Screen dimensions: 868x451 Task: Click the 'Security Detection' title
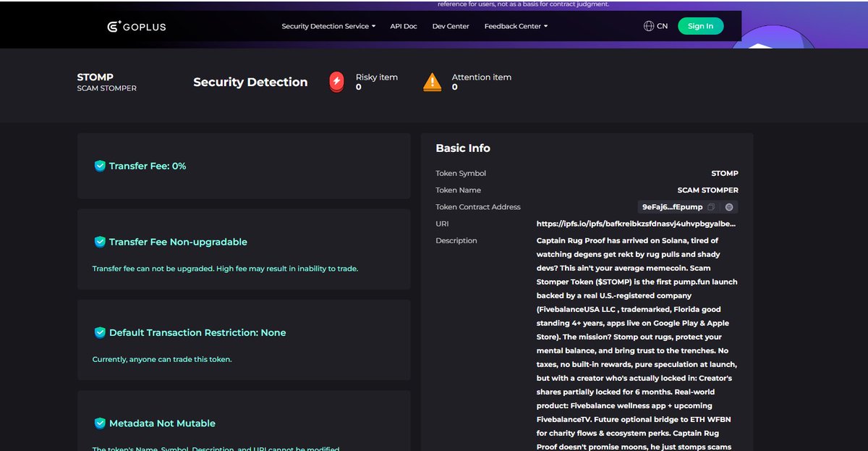point(250,82)
